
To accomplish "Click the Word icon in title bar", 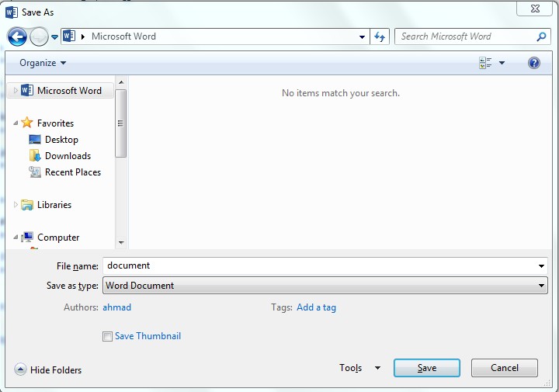I will [x=12, y=12].
